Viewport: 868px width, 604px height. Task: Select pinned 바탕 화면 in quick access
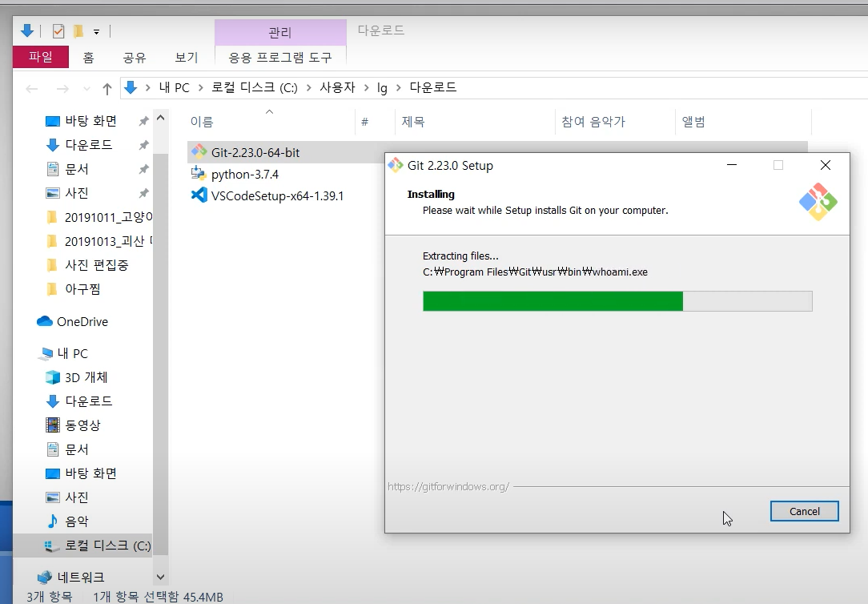[90, 121]
